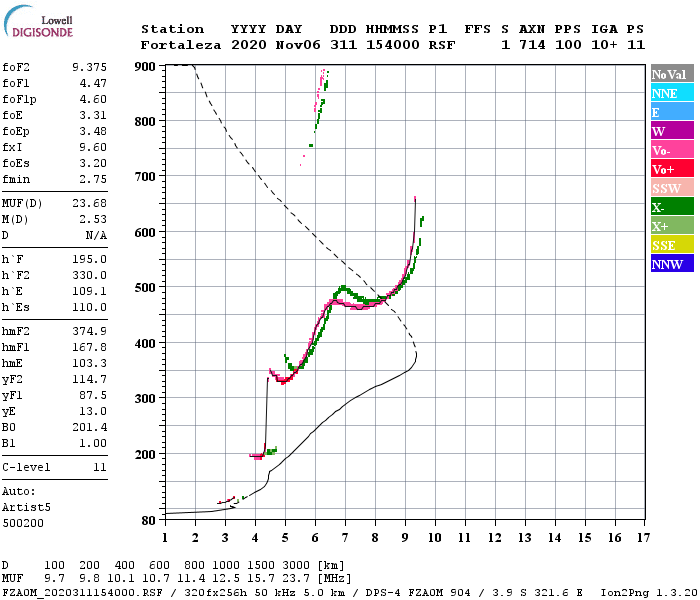Click the 9 MHz frequency axis label

point(405,538)
